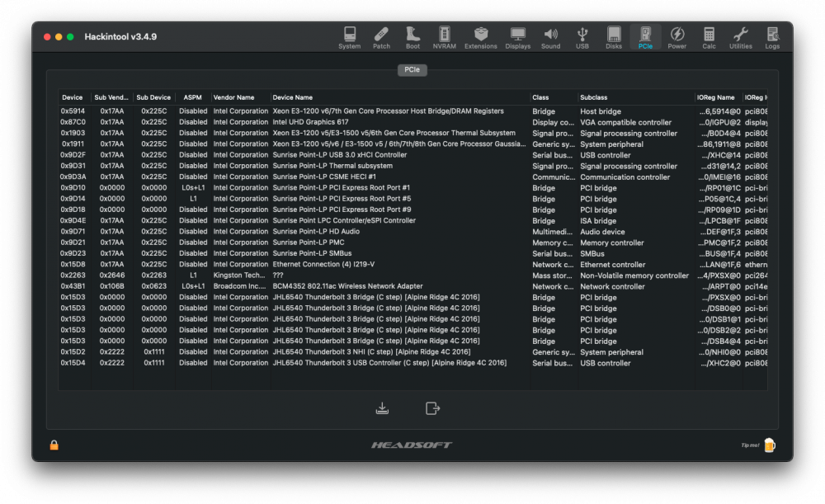The height and width of the screenshot is (504, 825).
Task: Select the Sunrise Point-LP SMBus row
Action: (413, 253)
